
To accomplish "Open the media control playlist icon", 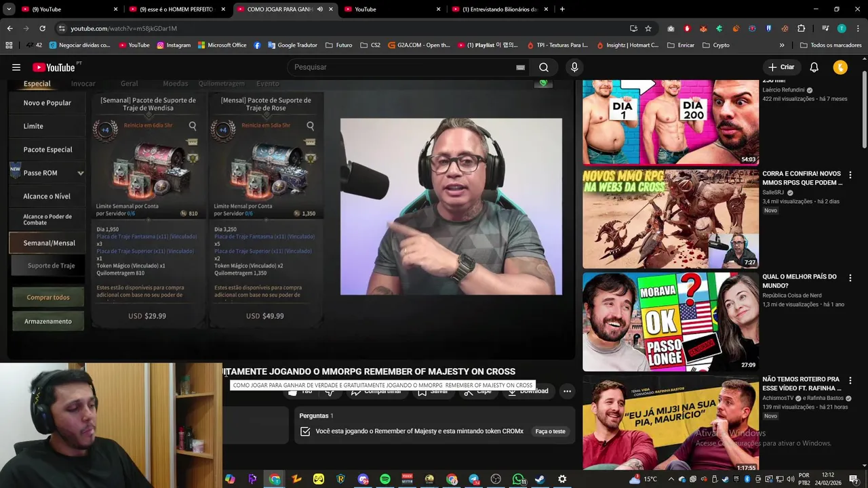I will pyautogui.click(x=825, y=28).
